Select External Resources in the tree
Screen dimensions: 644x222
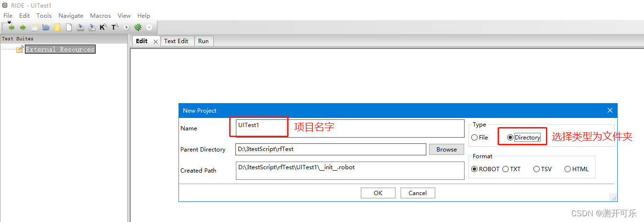[x=60, y=49]
